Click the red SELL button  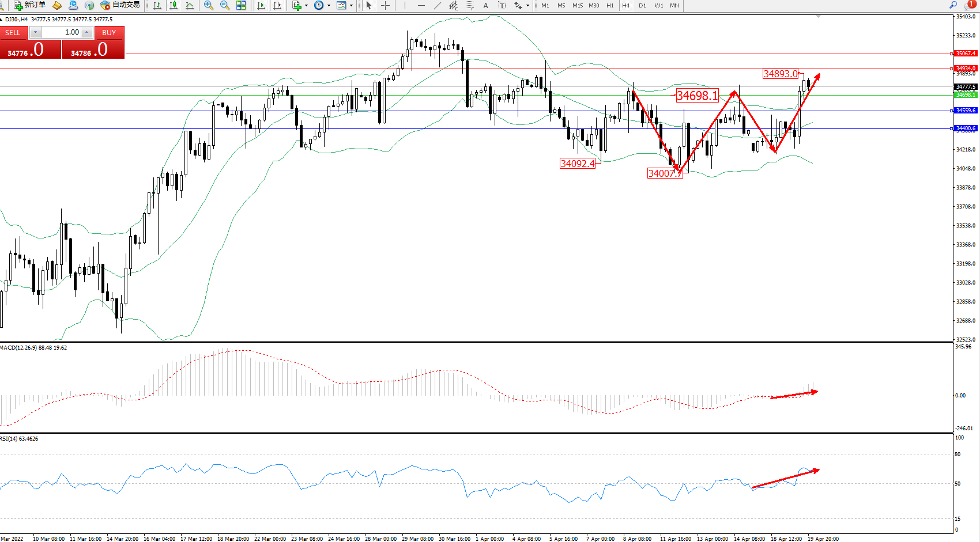tap(13, 33)
